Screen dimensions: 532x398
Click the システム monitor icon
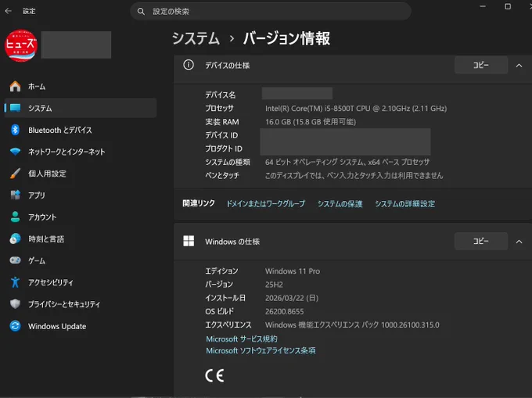pos(16,108)
